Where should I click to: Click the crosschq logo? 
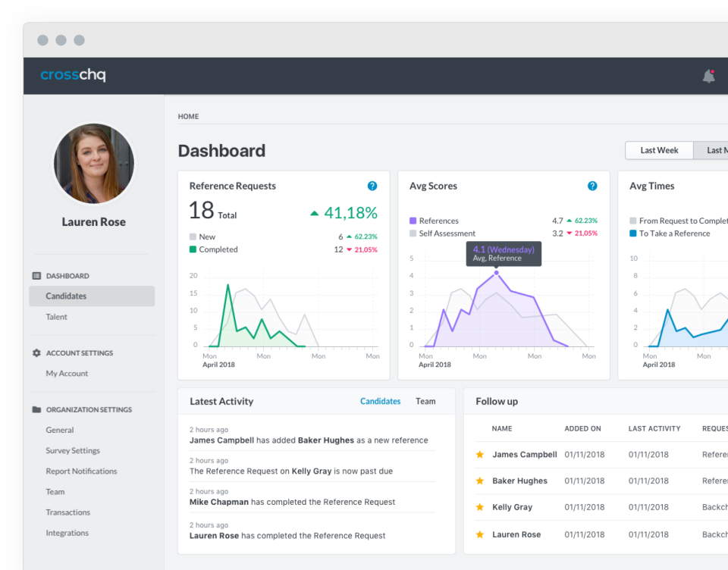(x=73, y=75)
